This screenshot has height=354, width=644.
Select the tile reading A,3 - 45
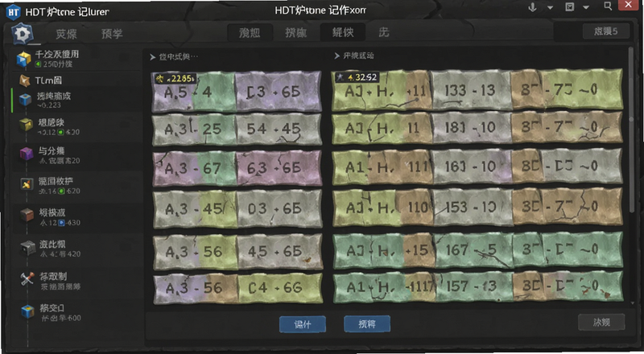coord(195,209)
